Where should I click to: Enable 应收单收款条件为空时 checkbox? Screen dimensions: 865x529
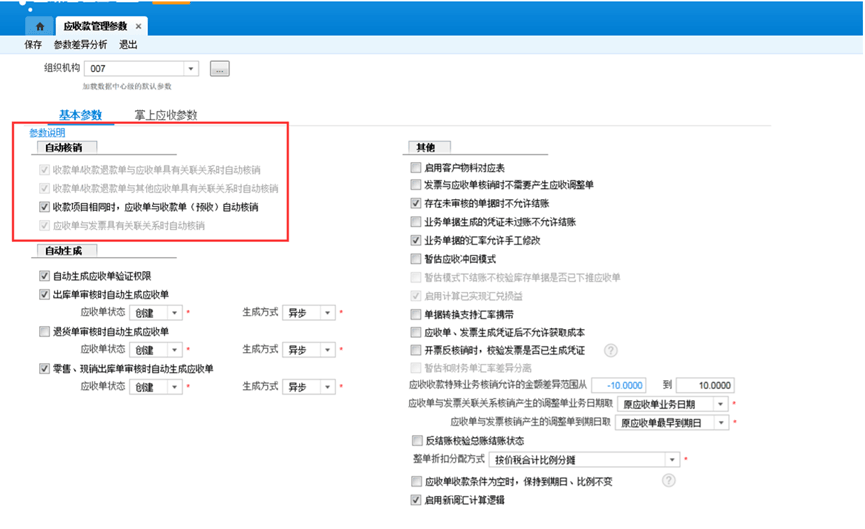[417, 482]
